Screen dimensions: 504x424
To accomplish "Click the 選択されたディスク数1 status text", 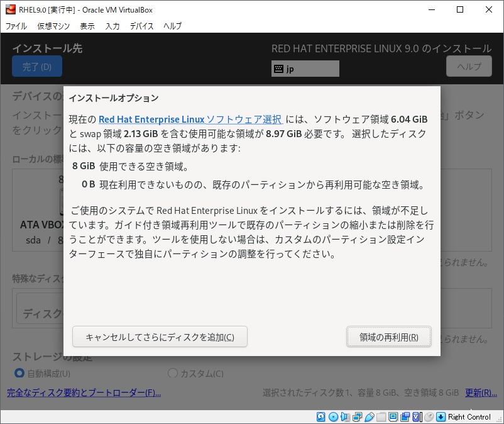I will point(361,393).
